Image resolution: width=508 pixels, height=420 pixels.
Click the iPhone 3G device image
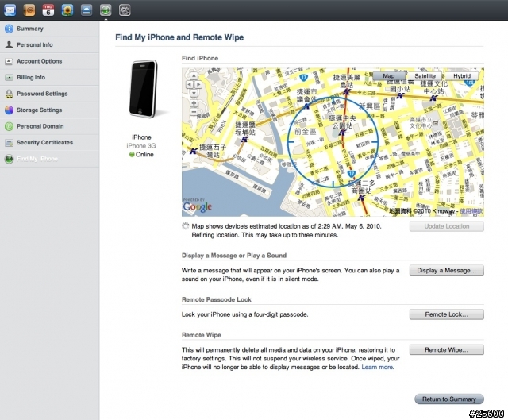point(143,89)
